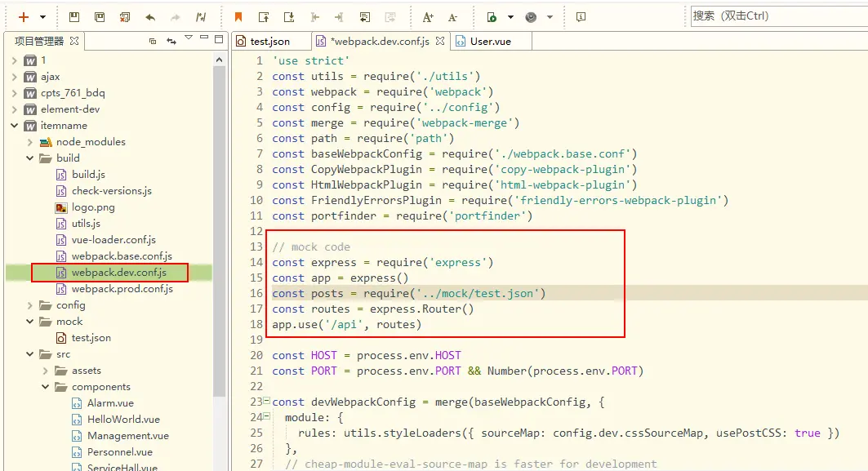Image resolution: width=868 pixels, height=471 pixels.
Task: Open the dropdown next to the Run icon
Action: 510,17
